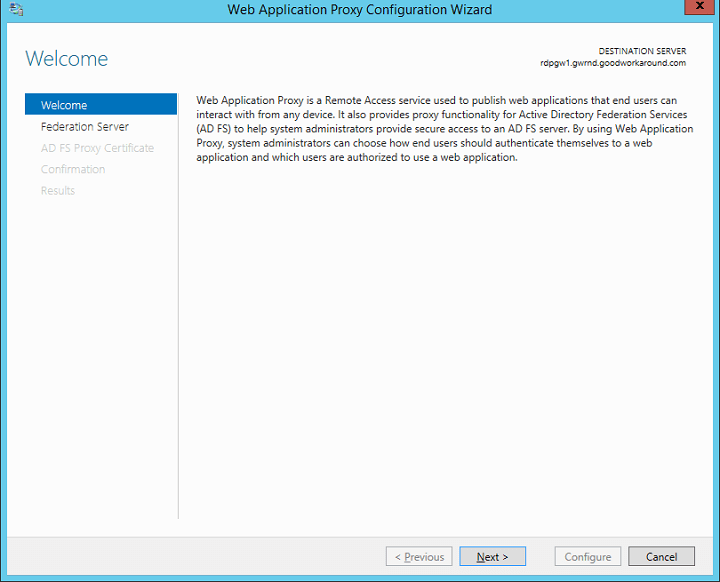Viewport: 720px width, 582px height.
Task: Select the Welcome step in the sidebar
Action: tap(101, 105)
